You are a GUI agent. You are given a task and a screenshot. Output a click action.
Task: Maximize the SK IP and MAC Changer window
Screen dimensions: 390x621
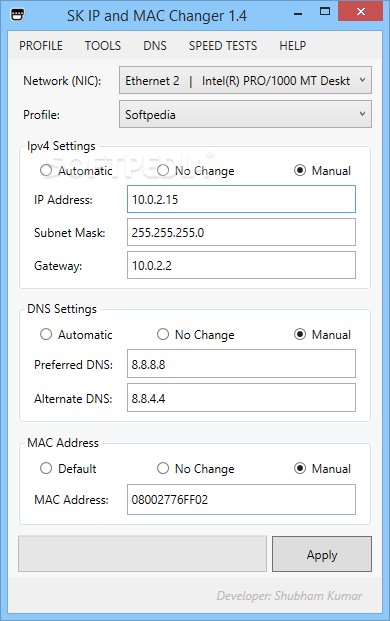[x=325, y=12]
